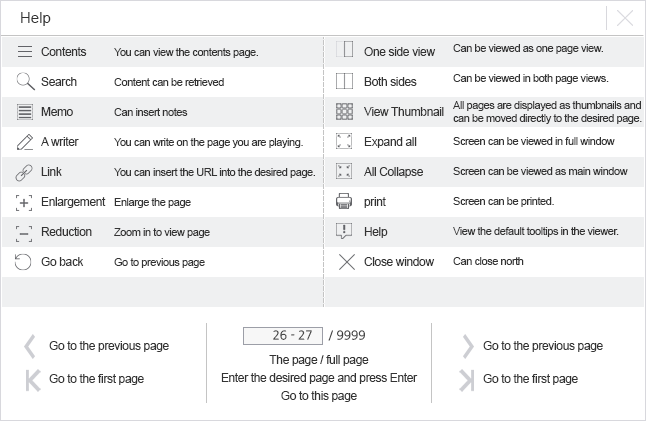Click the Link chain icon
The image size is (646, 421).
coord(25,172)
